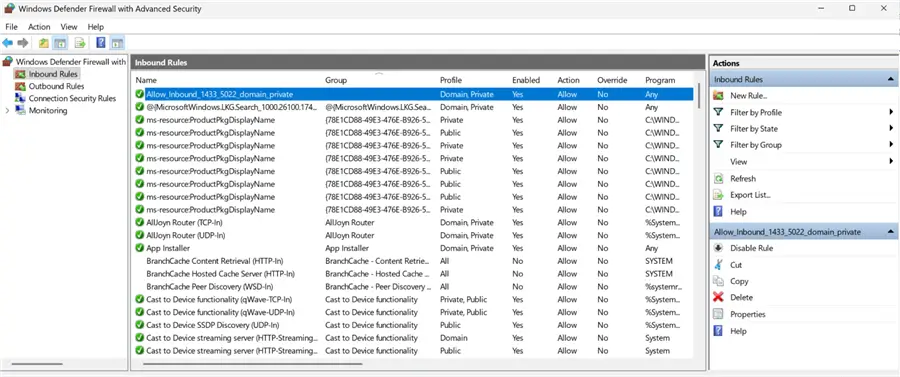Click the Export List toolbar icon
900x377 pixels.
[80, 42]
